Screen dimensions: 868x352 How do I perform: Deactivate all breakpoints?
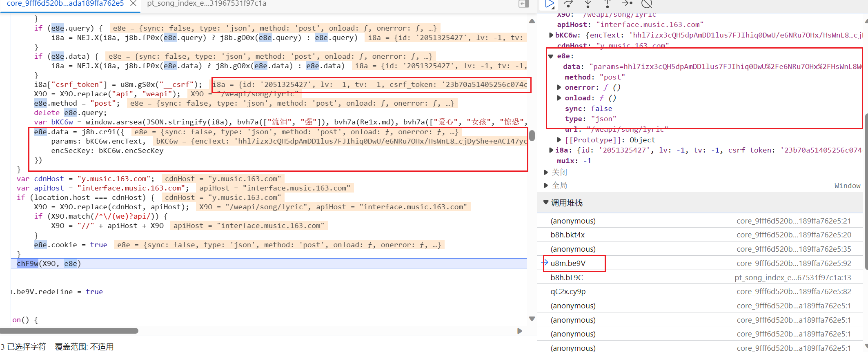(647, 4)
